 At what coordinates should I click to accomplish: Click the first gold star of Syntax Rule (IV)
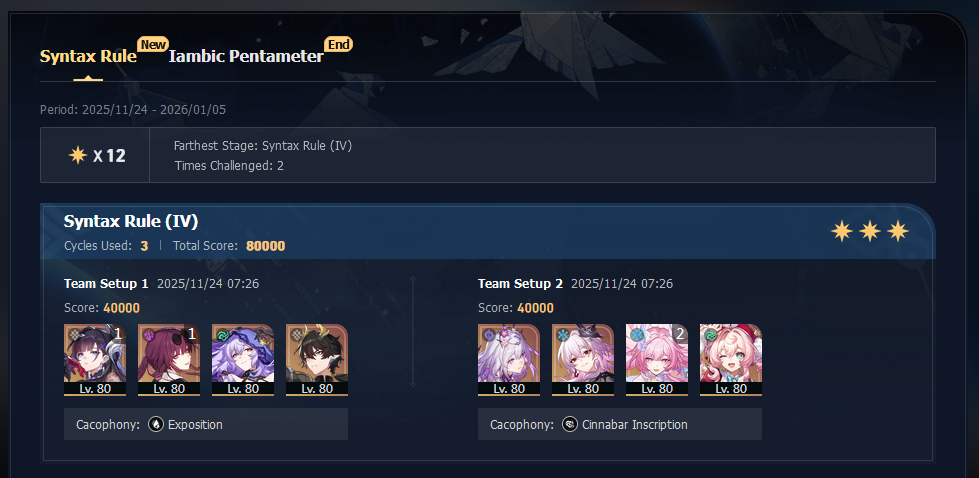(x=842, y=232)
